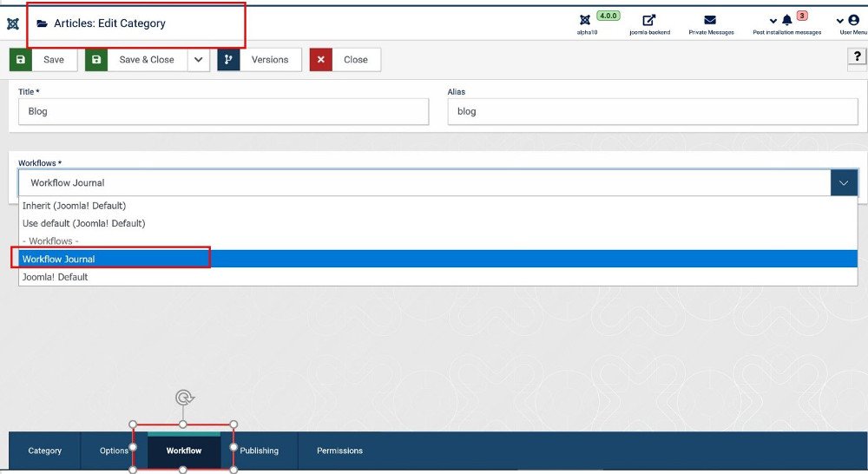Click the Close button label
Viewport: 868px width, 474px height.
pos(355,60)
